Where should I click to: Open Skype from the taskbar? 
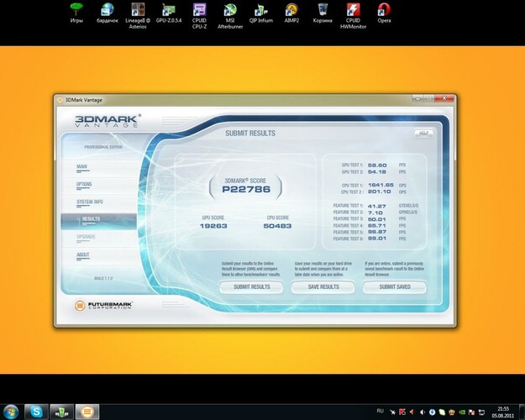(x=36, y=412)
